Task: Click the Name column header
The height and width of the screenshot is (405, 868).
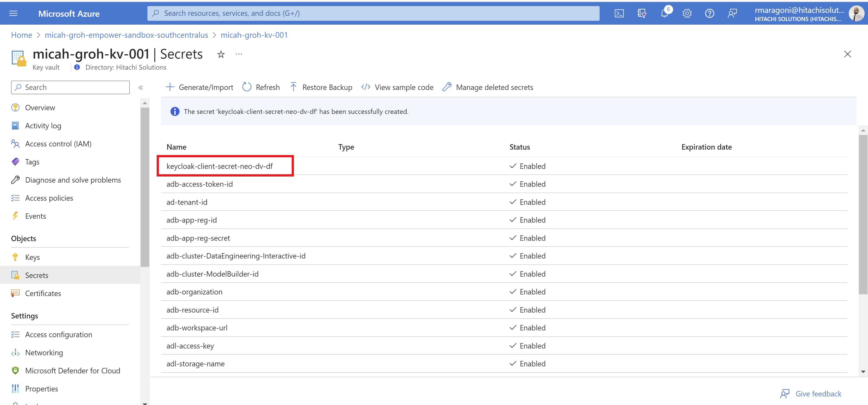Action: (x=176, y=147)
